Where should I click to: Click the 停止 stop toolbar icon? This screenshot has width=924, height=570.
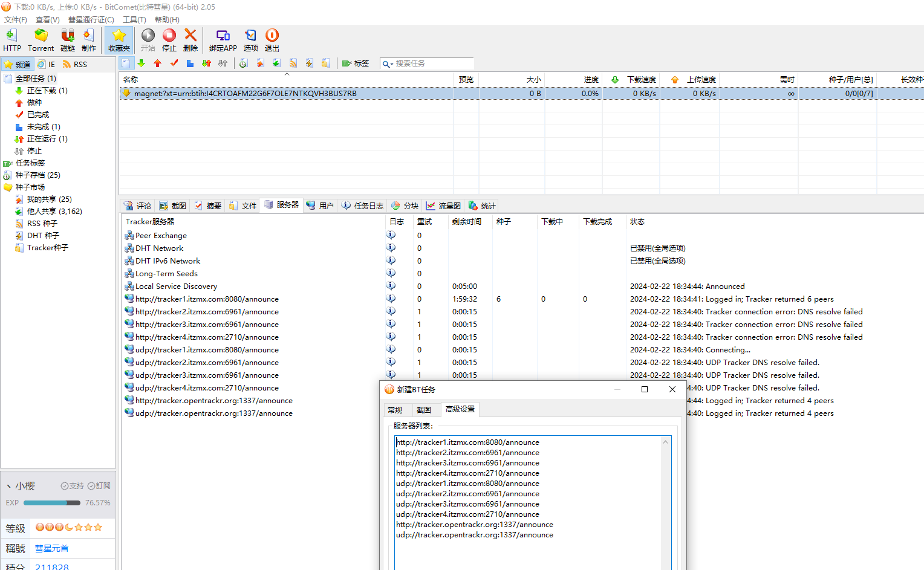click(169, 40)
